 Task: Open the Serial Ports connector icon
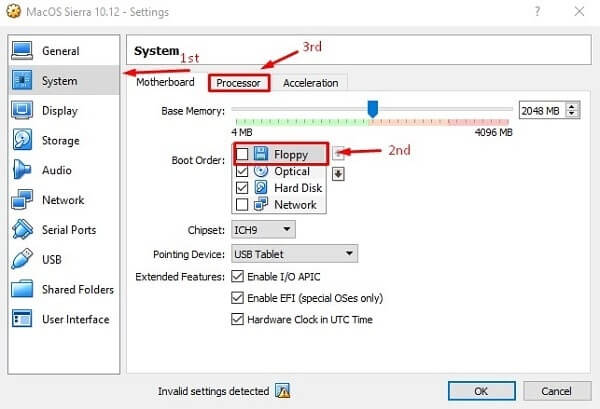(22, 229)
